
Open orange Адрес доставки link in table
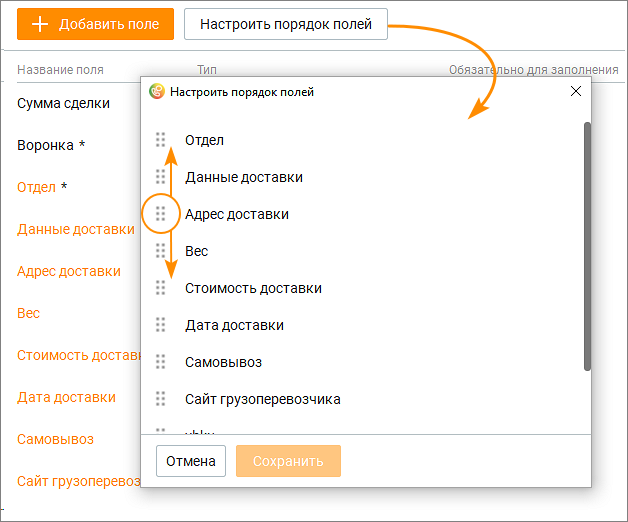point(69,271)
